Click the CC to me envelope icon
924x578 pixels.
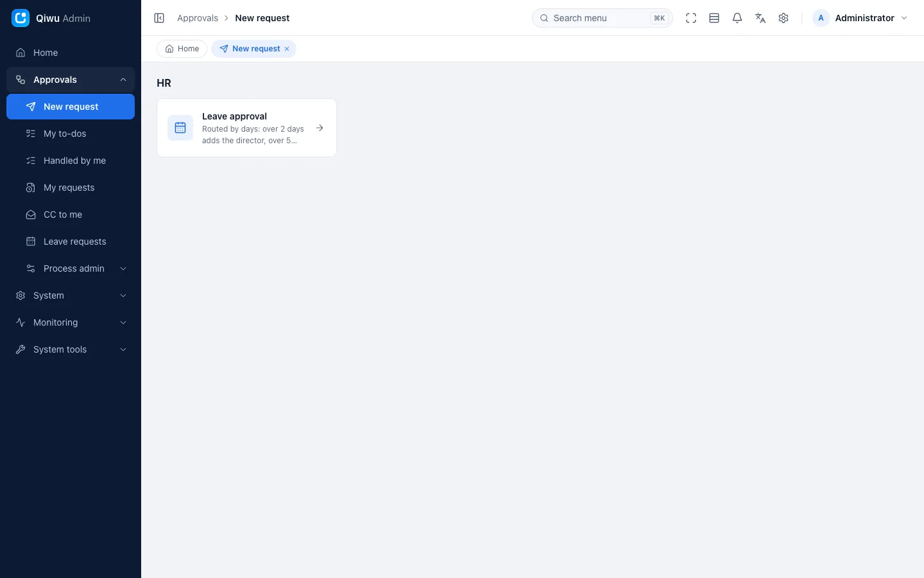(x=31, y=215)
